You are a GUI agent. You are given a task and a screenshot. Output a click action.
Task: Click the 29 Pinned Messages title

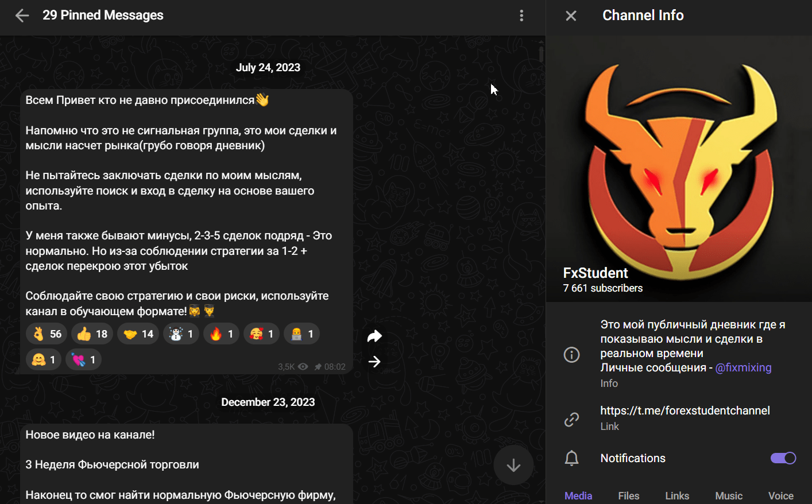point(103,15)
